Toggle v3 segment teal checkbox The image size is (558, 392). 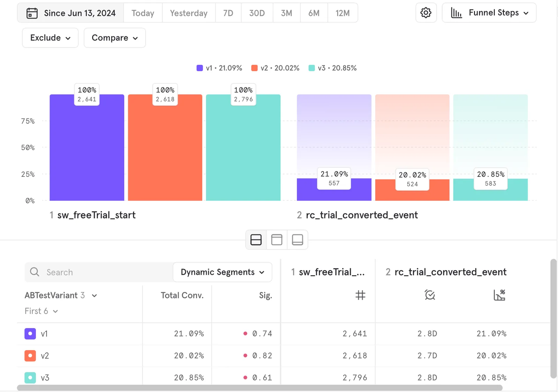pos(30,378)
